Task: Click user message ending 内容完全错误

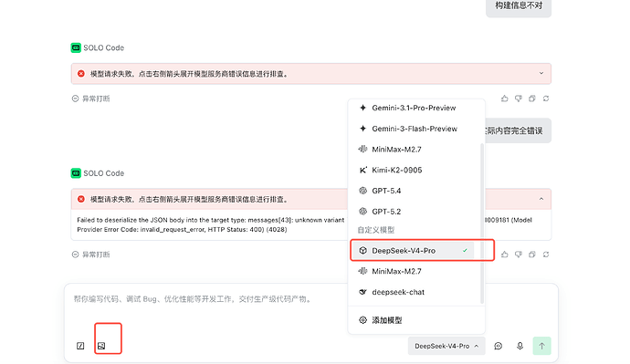Action: coord(519,130)
